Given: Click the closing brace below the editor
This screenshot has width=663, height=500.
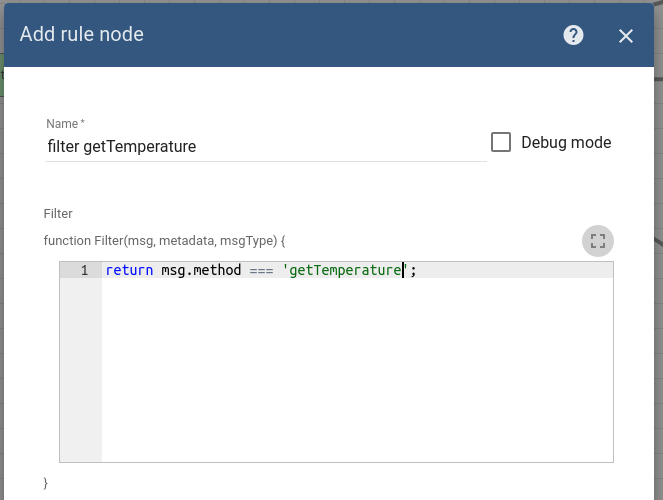Looking at the screenshot, I should pyautogui.click(x=46, y=483).
